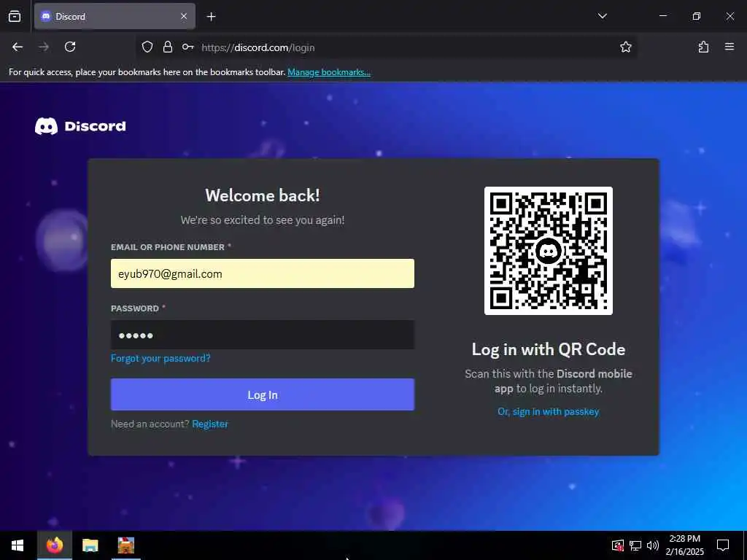Click the Log in with QR Code heading

(549, 349)
